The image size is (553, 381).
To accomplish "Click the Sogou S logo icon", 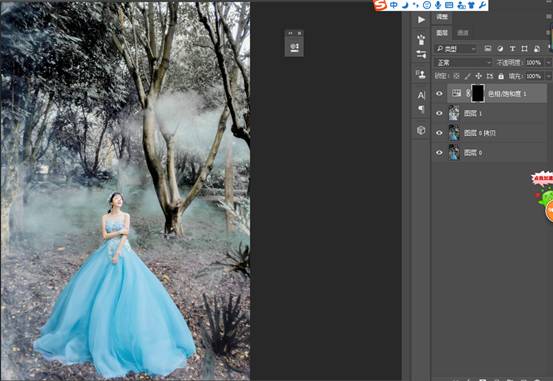I will click(x=380, y=5).
